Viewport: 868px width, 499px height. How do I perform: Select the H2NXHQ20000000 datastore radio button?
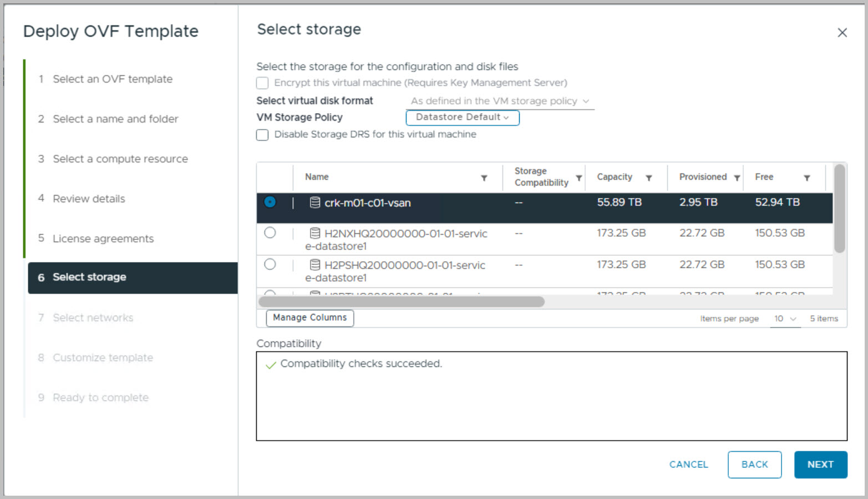(270, 233)
